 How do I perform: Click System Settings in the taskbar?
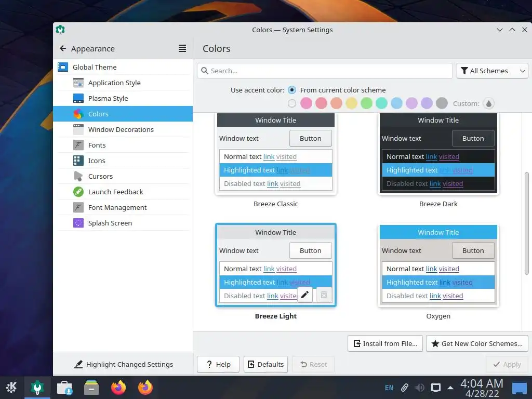37,387
